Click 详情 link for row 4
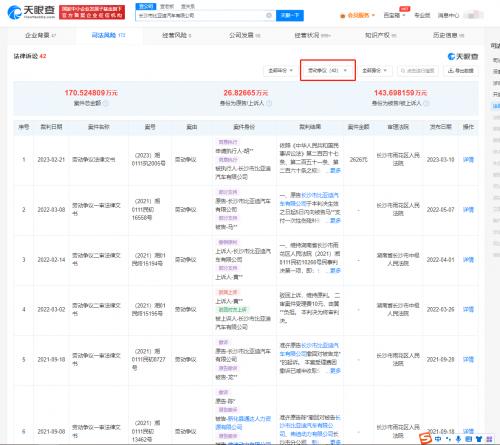 pyautogui.click(x=468, y=310)
